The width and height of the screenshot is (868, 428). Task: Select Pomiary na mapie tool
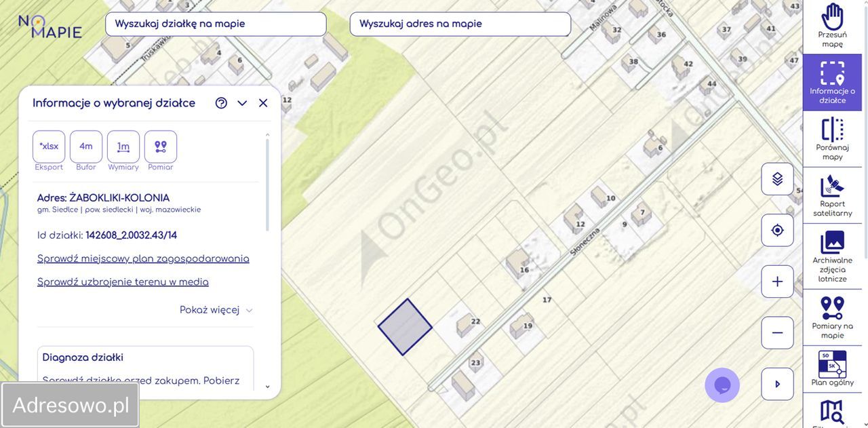832,317
